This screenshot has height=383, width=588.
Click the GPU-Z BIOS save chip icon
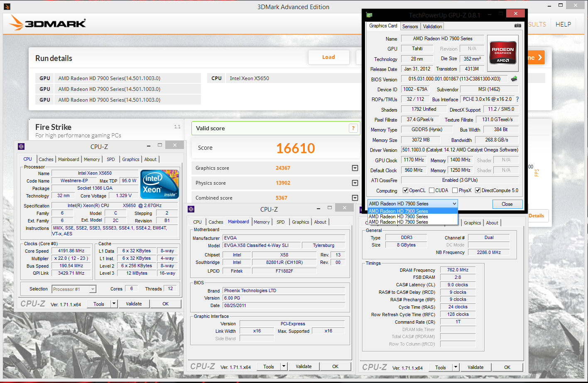[514, 79]
